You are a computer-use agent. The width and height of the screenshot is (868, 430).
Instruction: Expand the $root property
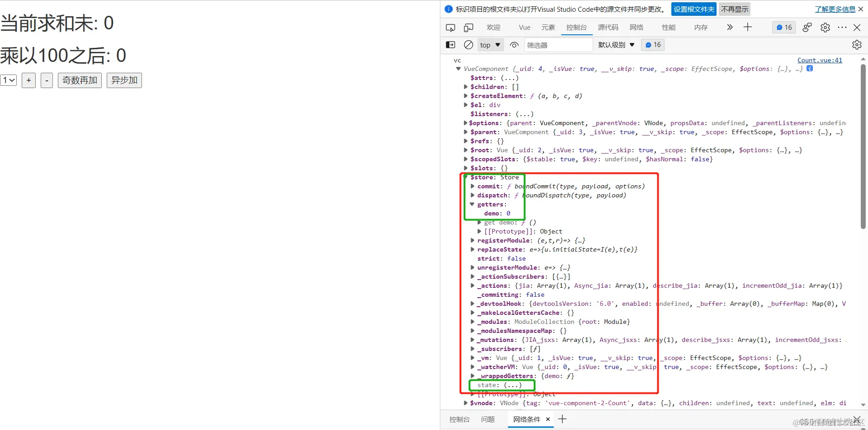coord(466,150)
